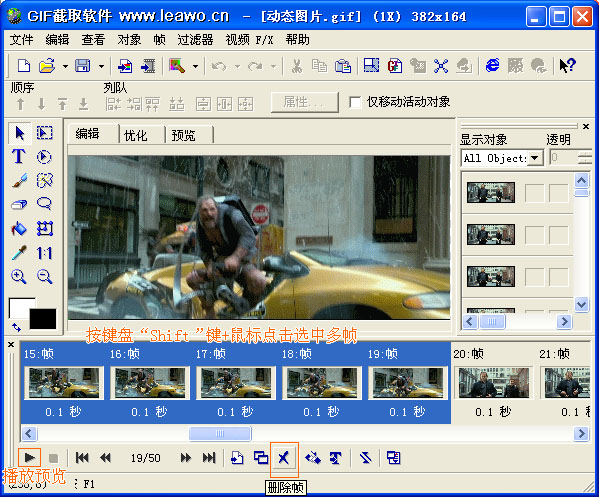
Task: Select the transform/crop tool
Action: 44,228
